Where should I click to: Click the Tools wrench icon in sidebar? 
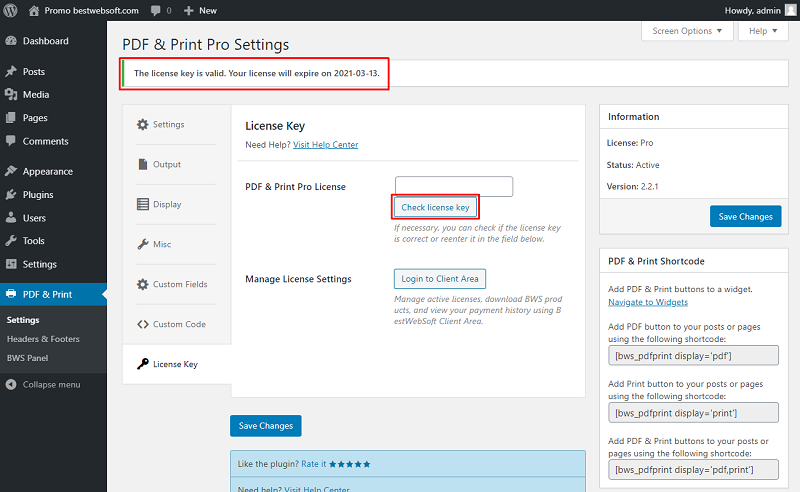pyautogui.click(x=11, y=240)
